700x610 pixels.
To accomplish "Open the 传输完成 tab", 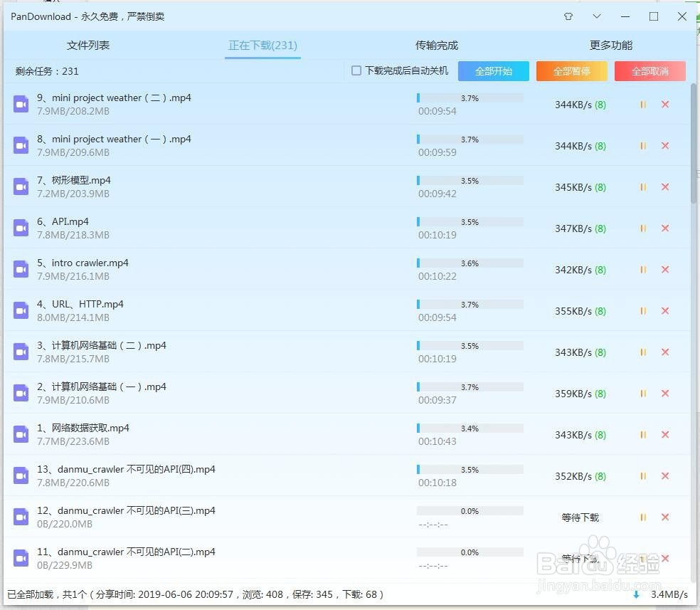I will [x=437, y=45].
